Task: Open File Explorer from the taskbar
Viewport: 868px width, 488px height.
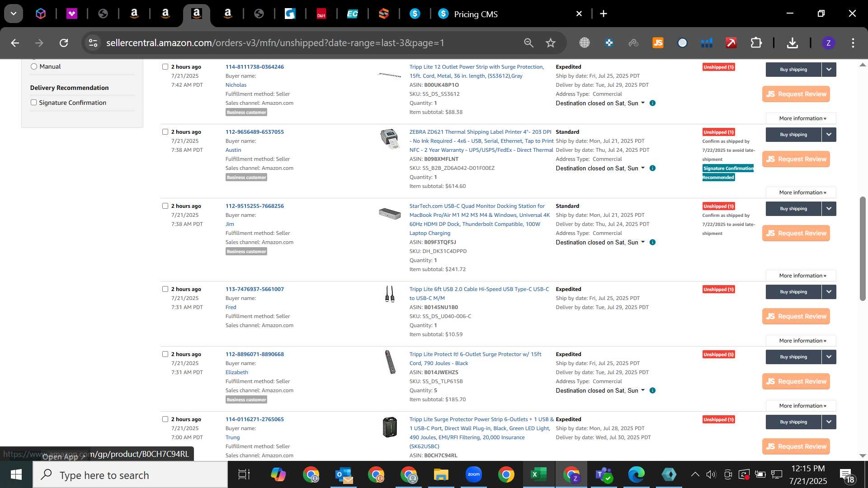Action: (441, 474)
